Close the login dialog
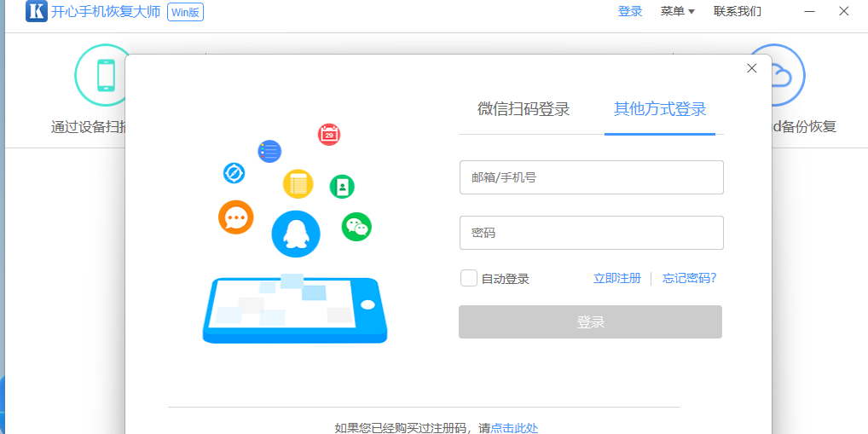The height and width of the screenshot is (434, 868). 751,68
